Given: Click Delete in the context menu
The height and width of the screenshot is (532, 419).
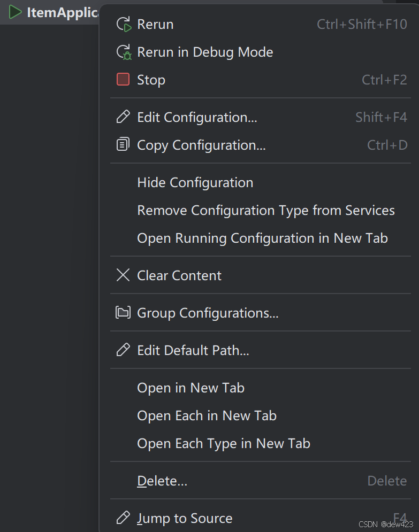Looking at the screenshot, I should tap(162, 481).
